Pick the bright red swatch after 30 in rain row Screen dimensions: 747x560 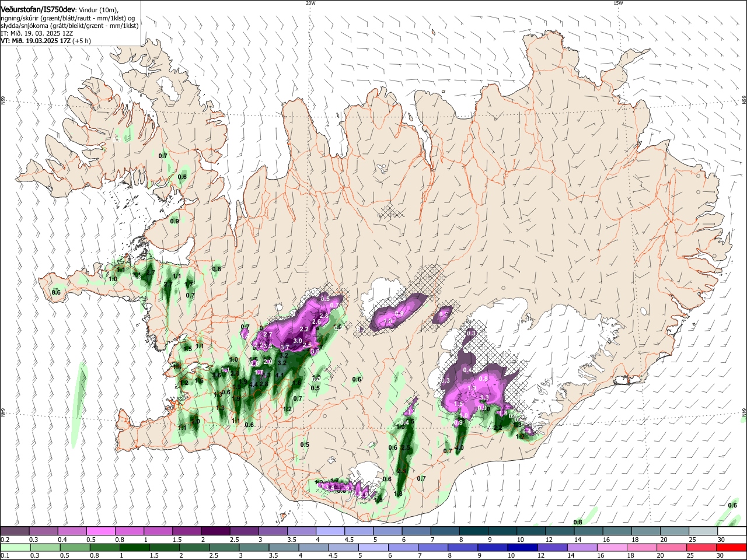(732, 547)
